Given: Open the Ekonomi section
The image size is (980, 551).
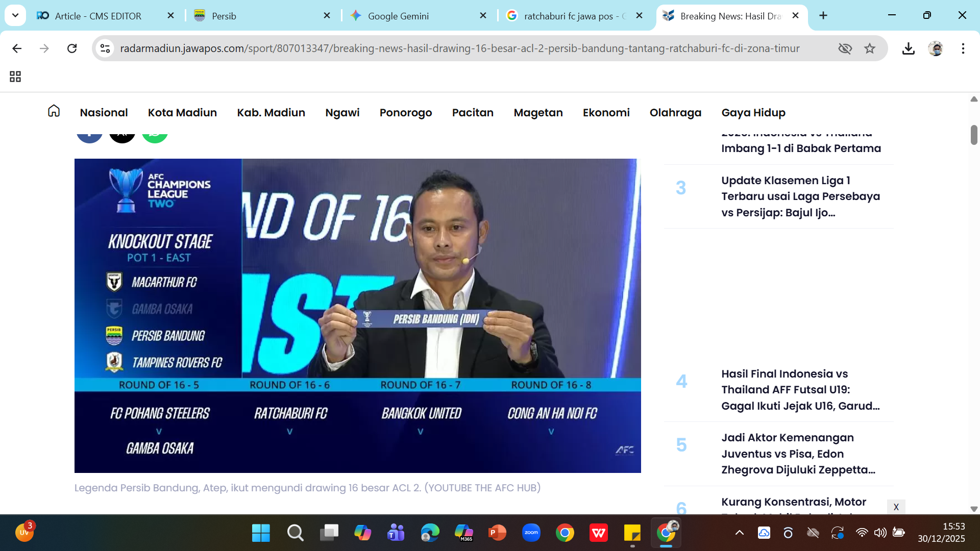Looking at the screenshot, I should tap(606, 112).
